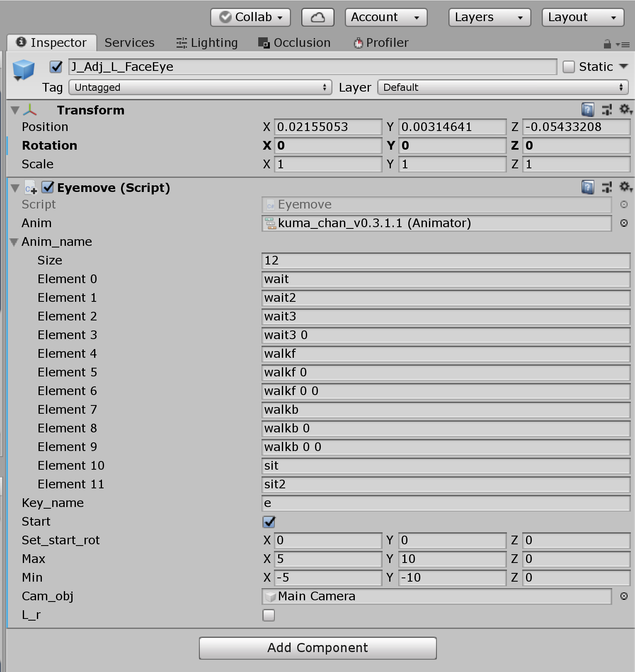Screen dimensions: 635x672
Task: Enable the L_r checkbox
Action: 269,615
